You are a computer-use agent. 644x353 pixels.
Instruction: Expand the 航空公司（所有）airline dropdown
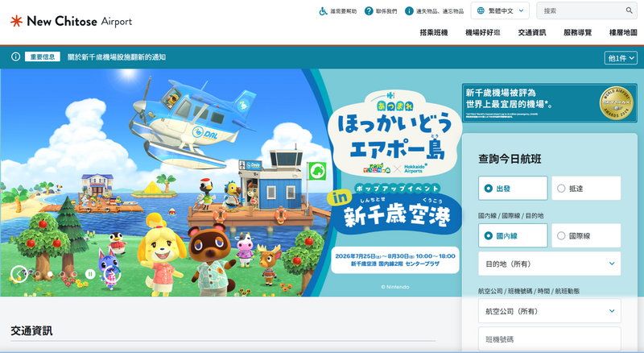[550, 311]
